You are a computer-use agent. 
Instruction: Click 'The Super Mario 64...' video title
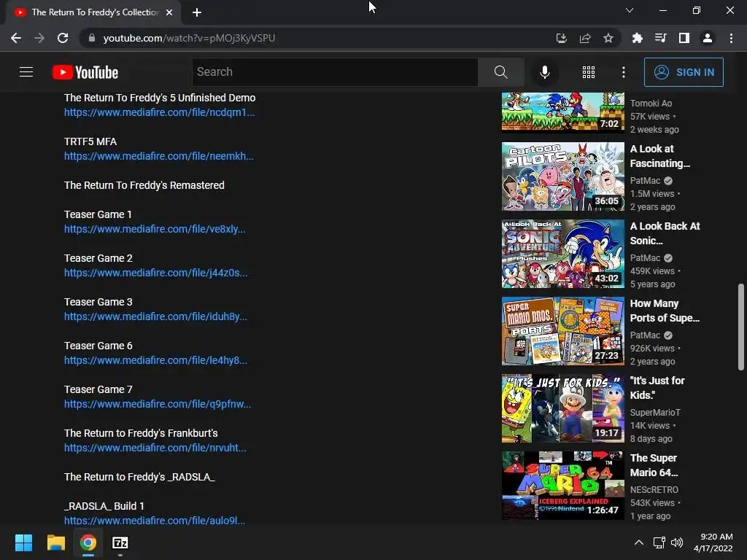click(654, 465)
